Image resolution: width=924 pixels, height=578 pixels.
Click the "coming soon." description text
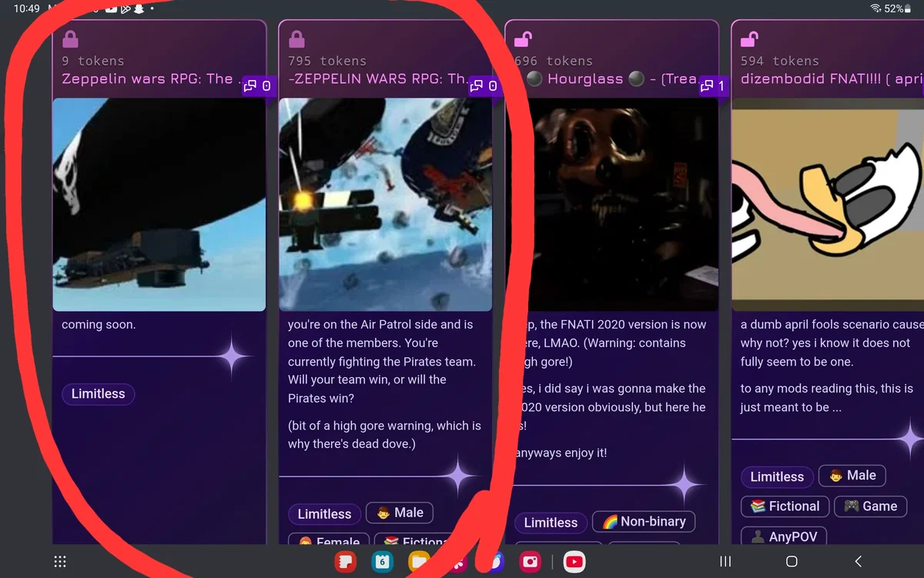pos(99,325)
